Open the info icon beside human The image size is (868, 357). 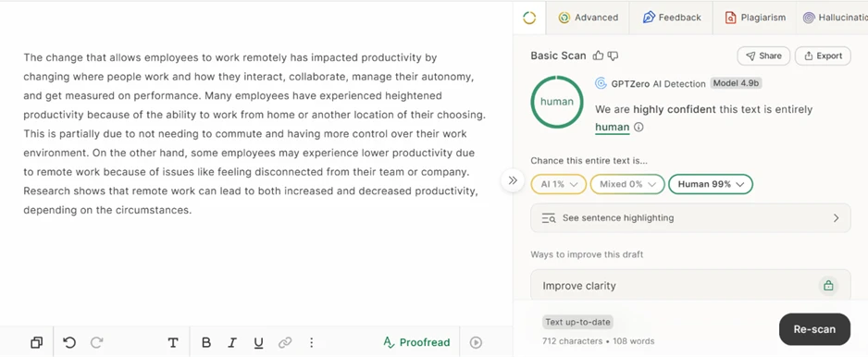click(639, 128)
